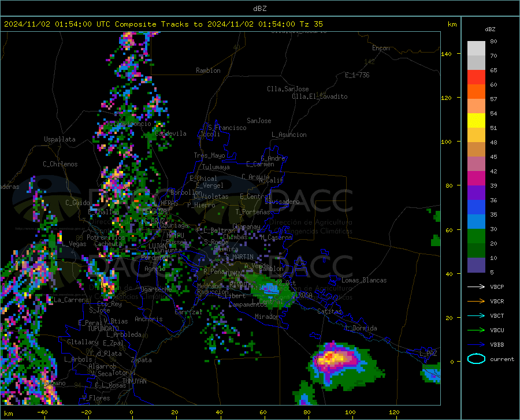Click the 'L_Dormida' place label
This screenshot has height=420, width=520.
(361, 328)
